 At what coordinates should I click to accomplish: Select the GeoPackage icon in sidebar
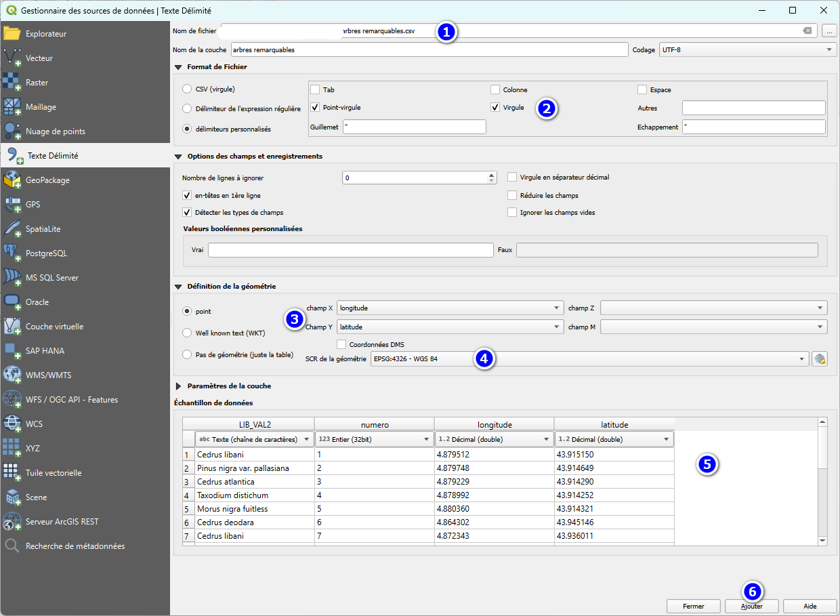[13, 180]
